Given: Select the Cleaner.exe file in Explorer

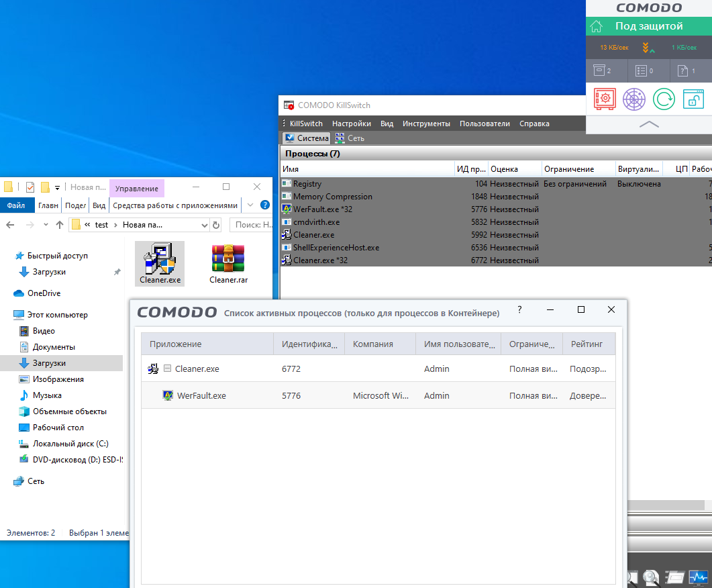Looking at the screenshot, I should (x=160, y=263).
